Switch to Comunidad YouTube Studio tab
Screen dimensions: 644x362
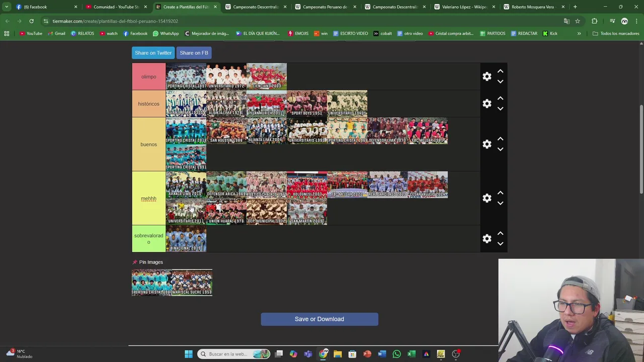coord(116,7)
